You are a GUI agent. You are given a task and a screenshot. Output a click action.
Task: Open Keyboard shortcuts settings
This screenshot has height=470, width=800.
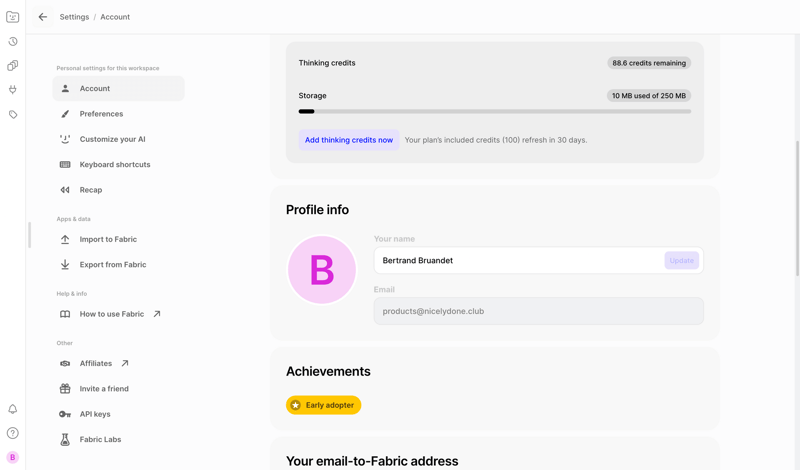point(114,165)
